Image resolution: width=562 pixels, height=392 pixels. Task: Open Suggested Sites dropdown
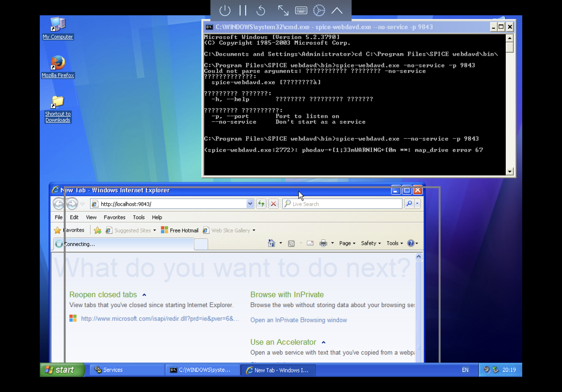point(131,230)
